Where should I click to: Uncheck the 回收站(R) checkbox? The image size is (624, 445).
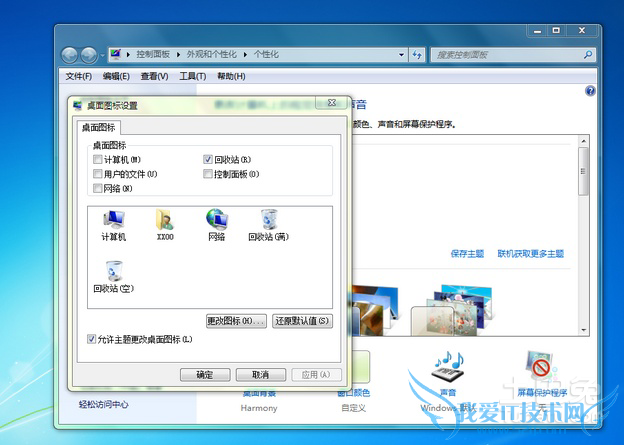(207, 160)
